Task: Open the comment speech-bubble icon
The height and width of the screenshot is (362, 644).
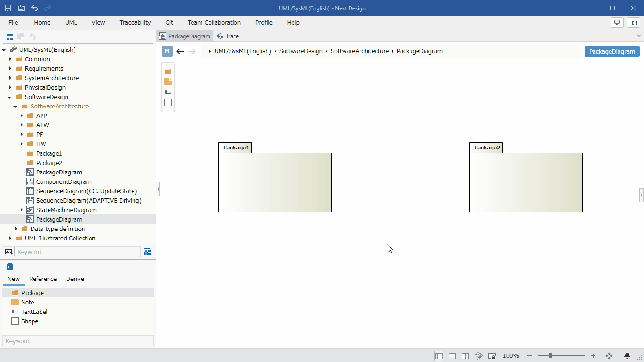Action: [617, 23]
